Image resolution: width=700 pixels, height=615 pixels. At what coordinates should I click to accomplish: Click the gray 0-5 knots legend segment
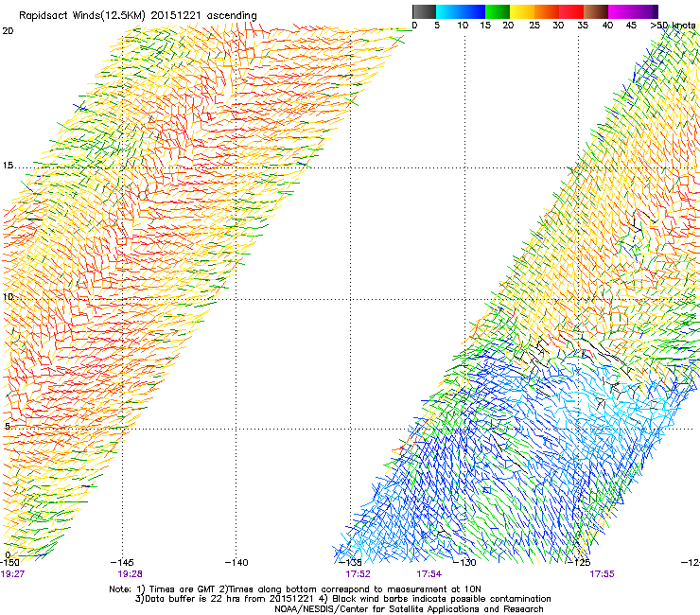pyautogui.click(x=424, y=11)
